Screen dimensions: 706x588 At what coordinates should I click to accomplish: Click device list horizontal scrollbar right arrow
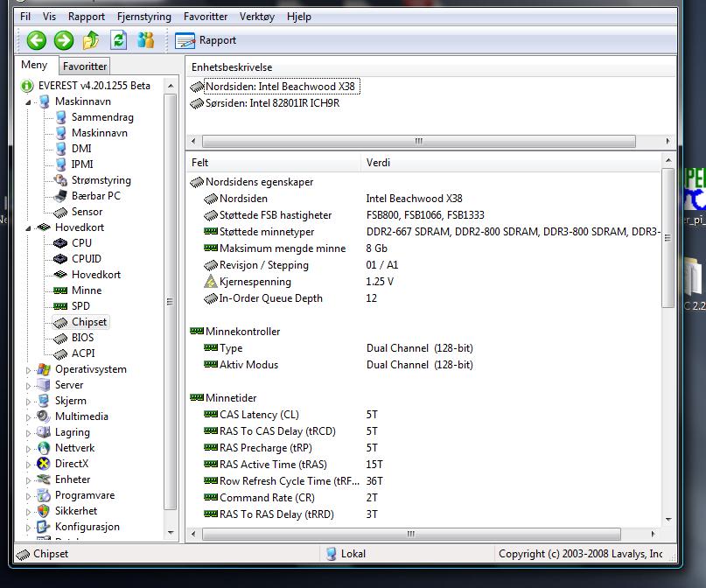point(668,142)
